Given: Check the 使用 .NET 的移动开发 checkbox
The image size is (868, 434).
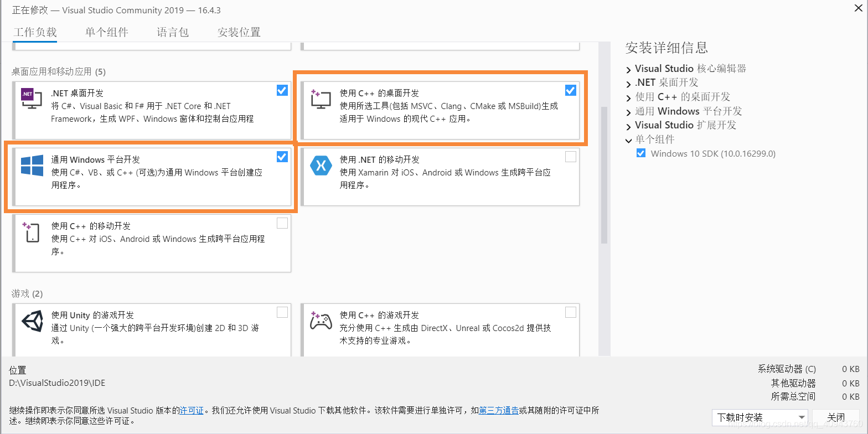Looking at the screenshot, I should pyautogui.click(x=571, y=157).
